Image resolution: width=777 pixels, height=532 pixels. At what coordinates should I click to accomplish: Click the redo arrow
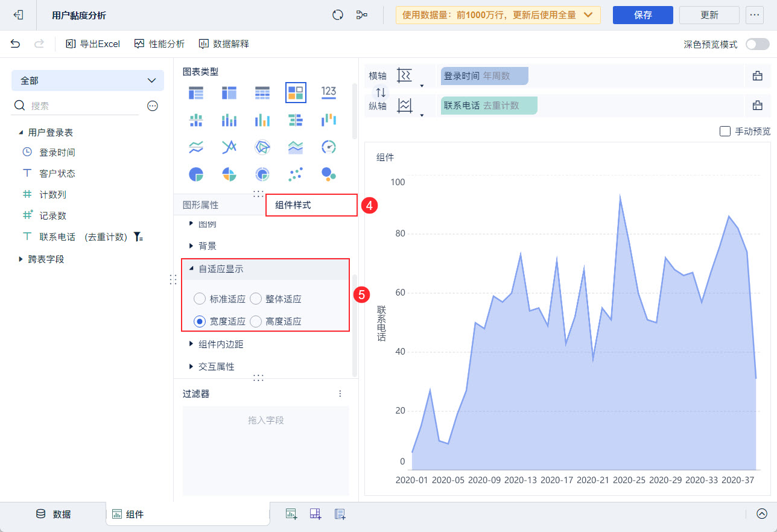[x=39, y=43]
